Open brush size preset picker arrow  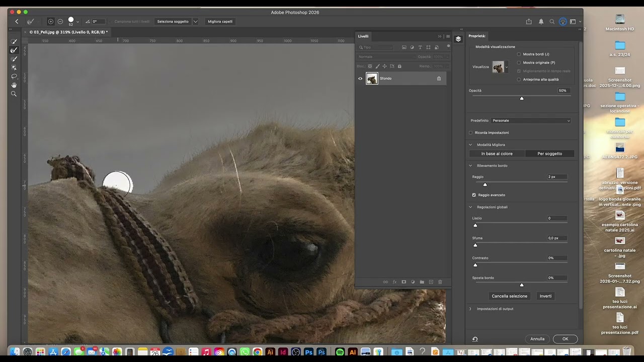click(x=77, y=22)
